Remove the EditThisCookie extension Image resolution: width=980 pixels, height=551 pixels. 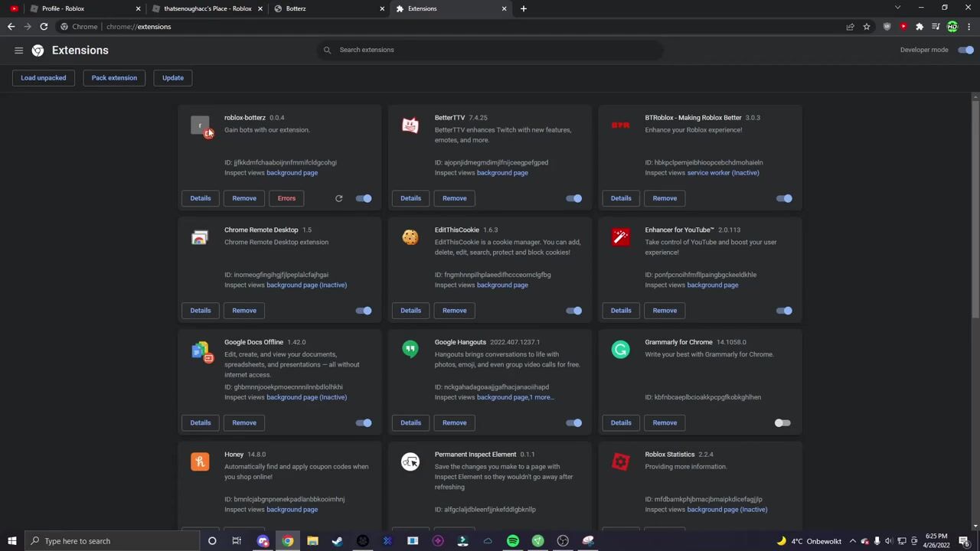tap(454, 311)
